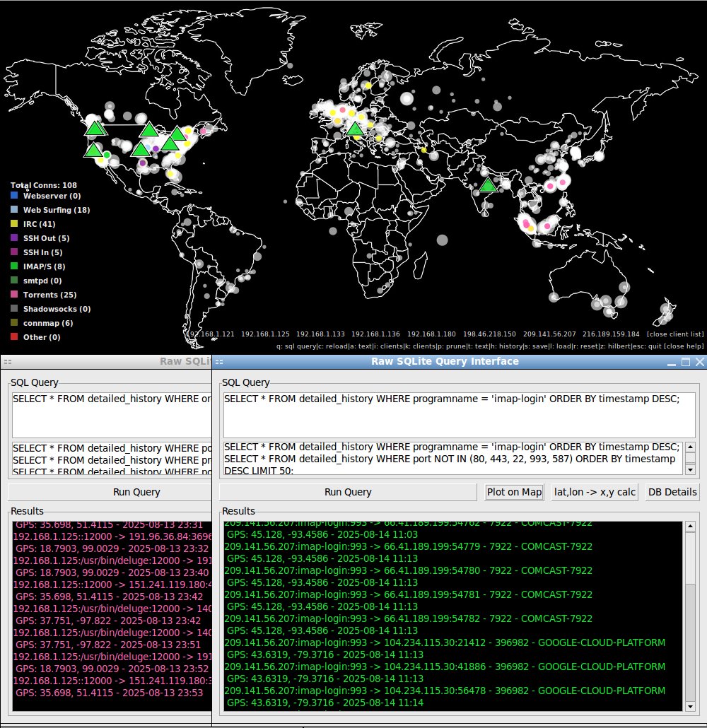Click the GPS row dated 2025-08-14 11:03
This screenshot has width=707, height=728.
(x=322, y=534)
